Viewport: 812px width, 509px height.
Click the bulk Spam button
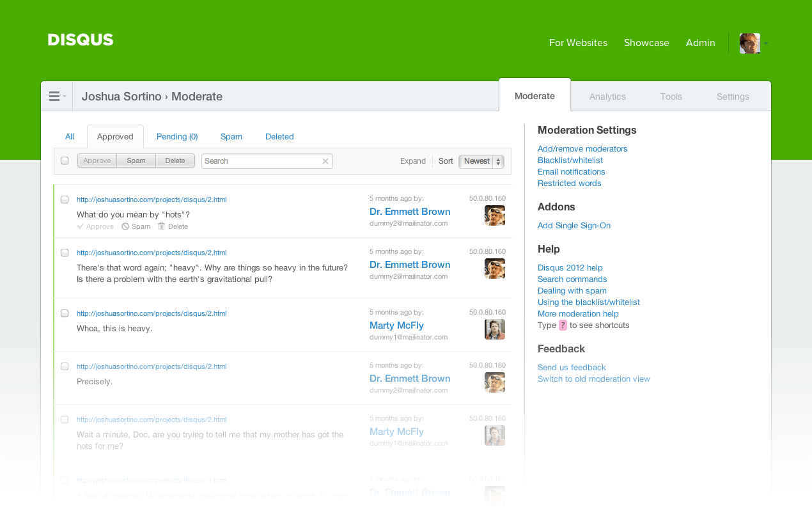click(136, 161)
